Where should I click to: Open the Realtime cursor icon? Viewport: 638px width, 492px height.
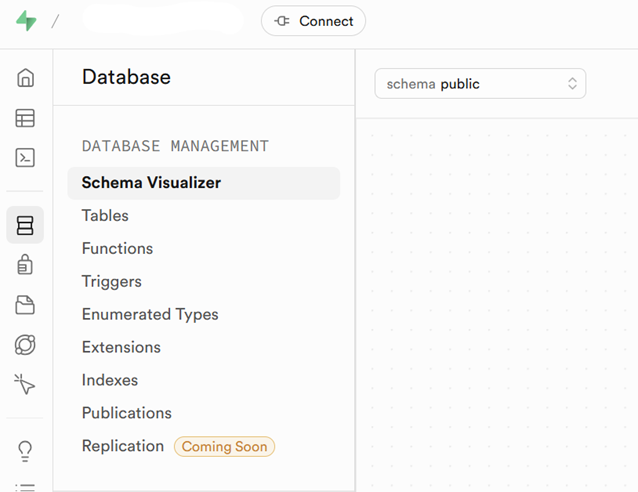25,384
